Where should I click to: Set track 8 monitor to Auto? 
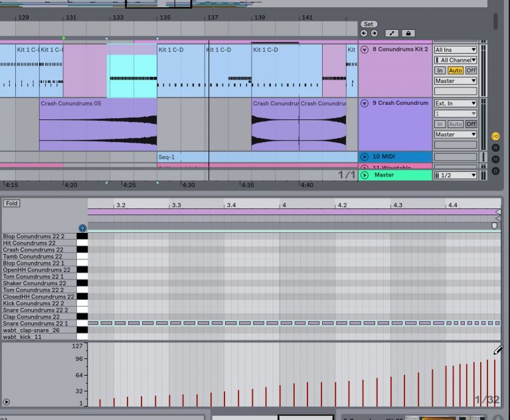(x=455, y=70)
